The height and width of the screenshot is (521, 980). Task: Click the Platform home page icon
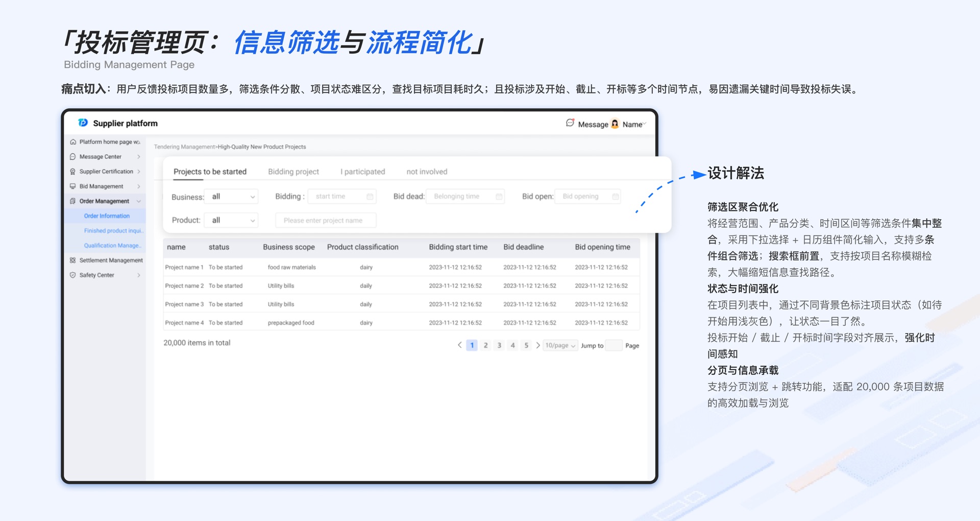point(73,142)
